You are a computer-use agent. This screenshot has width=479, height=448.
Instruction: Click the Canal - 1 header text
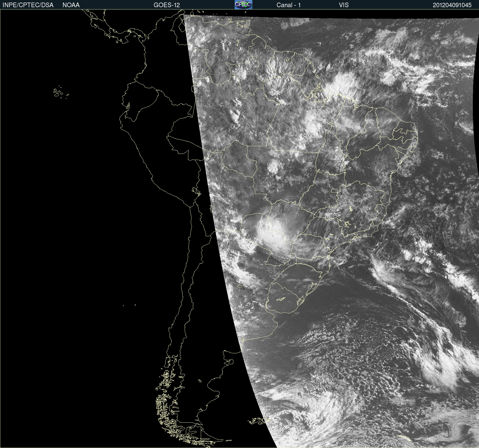[x=289, y=5]
